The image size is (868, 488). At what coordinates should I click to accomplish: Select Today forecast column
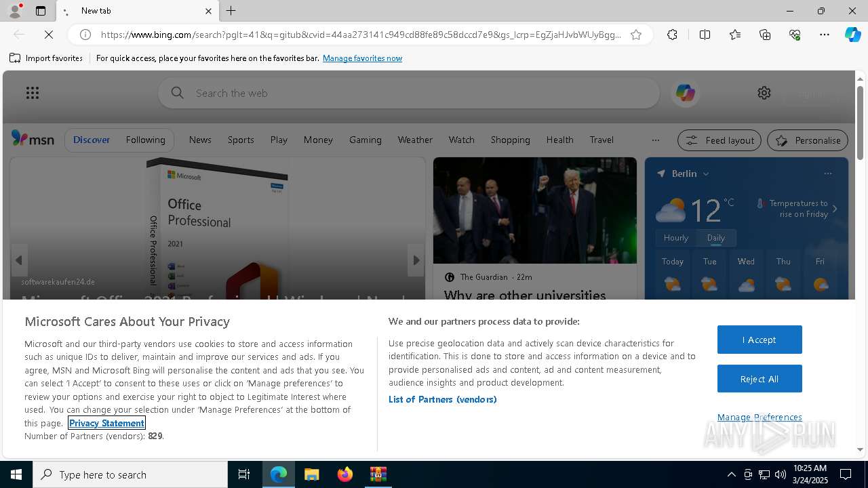click(673, 276)
